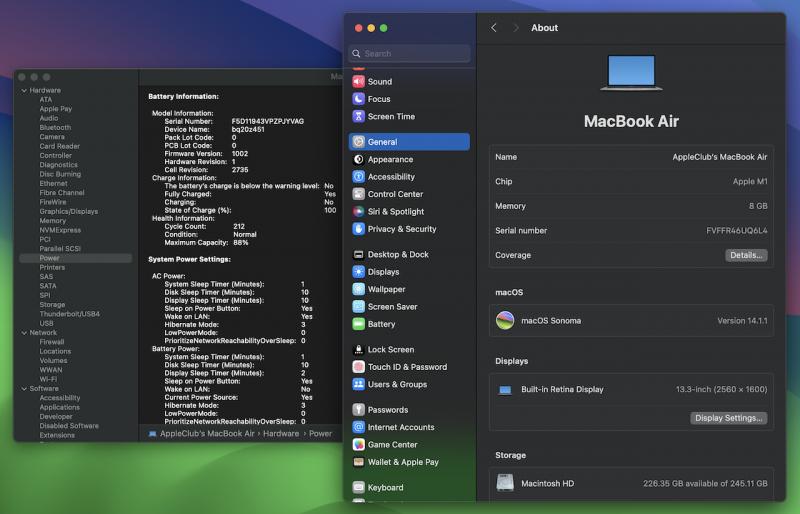Go forward with the right chevron

click(515, 28)
